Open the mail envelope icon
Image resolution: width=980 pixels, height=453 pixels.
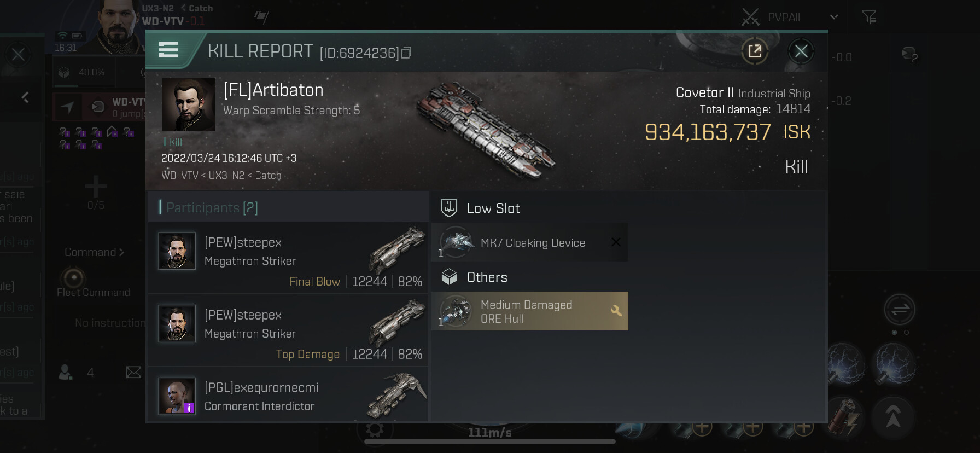(133, 373)
